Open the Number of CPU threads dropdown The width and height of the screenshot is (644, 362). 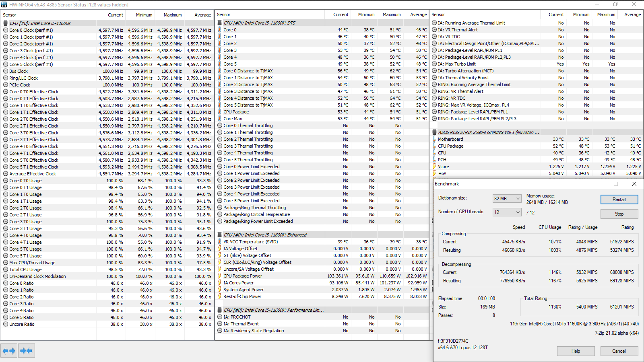pyautogui.click(x=507, y=212)
